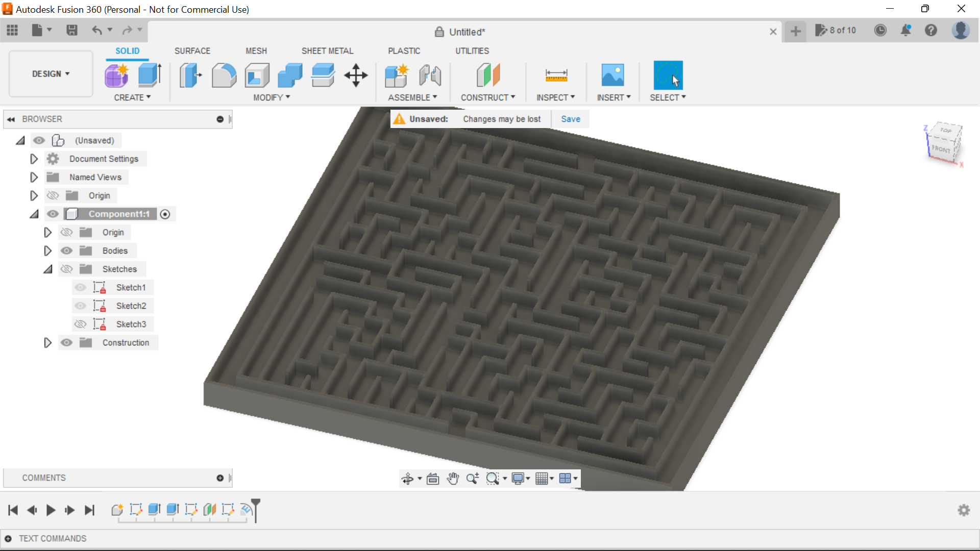Image resolution: width=980 pixels, height=551 pixels.
Task: Activate the Move/Copy tool
Action: [x=355, y=75]
